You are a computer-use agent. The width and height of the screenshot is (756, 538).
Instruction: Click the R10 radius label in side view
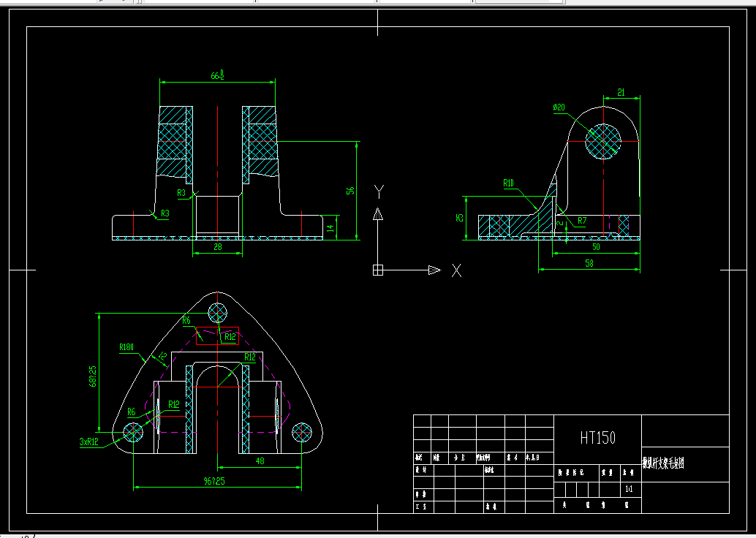(508, 183)
